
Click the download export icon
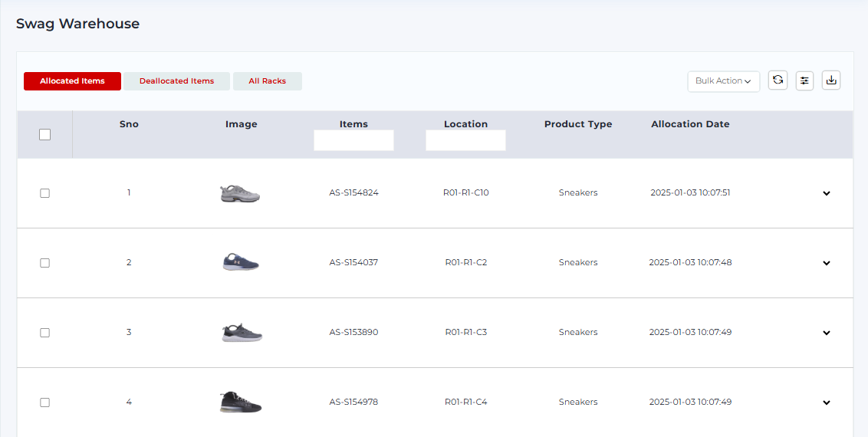point(831,80)
